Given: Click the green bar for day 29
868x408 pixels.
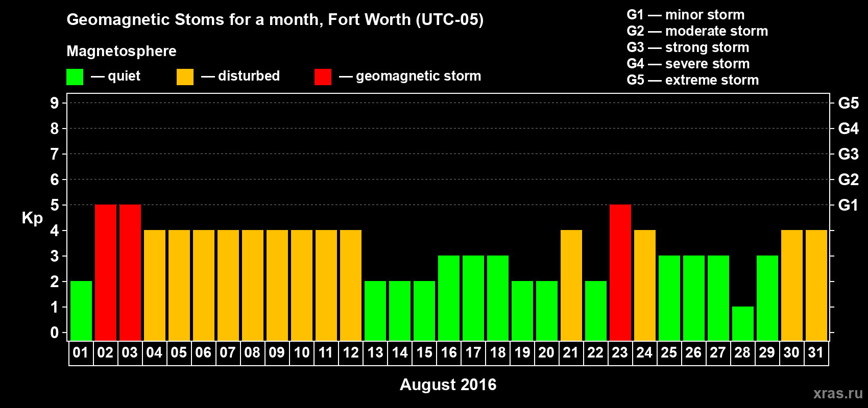Looking at the screenshot, I should point(767,298).
